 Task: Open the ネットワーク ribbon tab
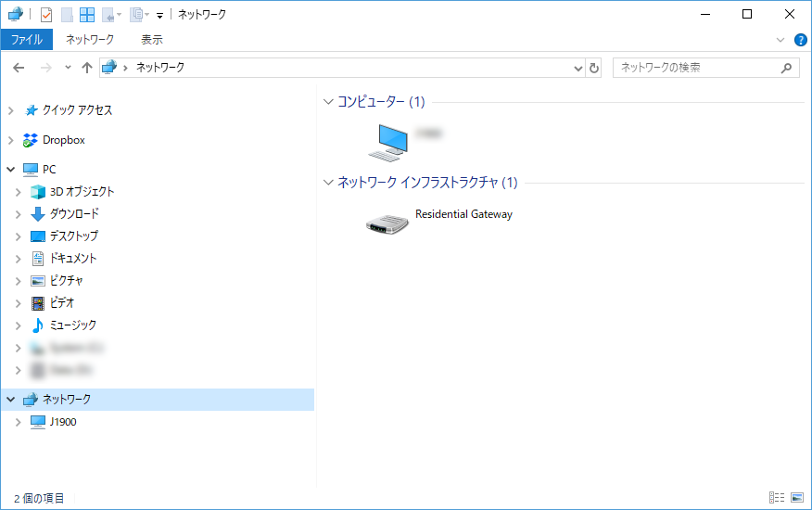point(90,40)
